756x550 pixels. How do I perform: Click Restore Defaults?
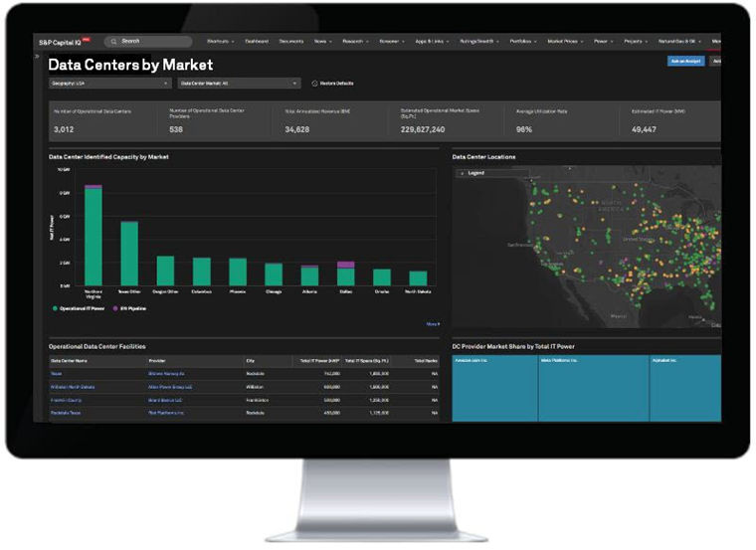332,84
